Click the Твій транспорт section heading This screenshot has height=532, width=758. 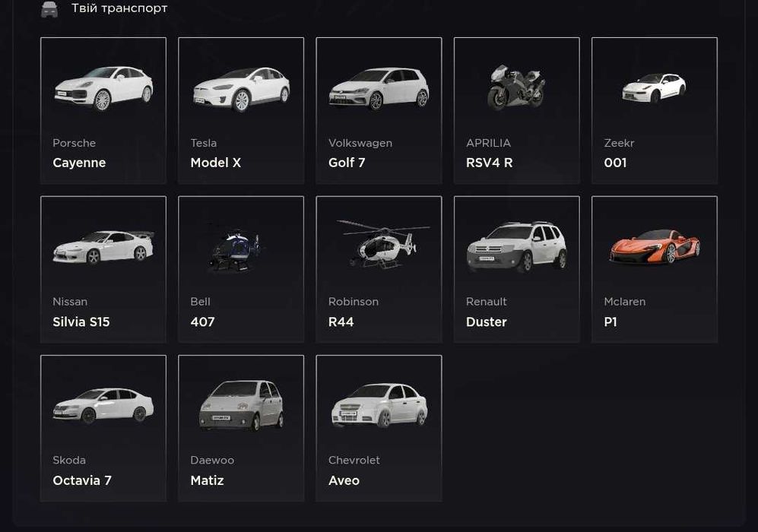(x=119, y=8)
